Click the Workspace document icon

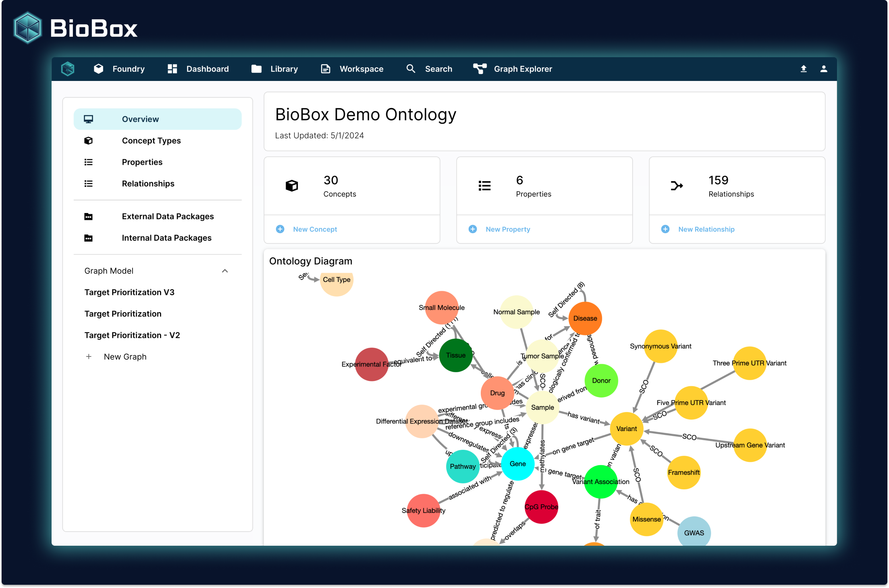click(x=325, y=69)
